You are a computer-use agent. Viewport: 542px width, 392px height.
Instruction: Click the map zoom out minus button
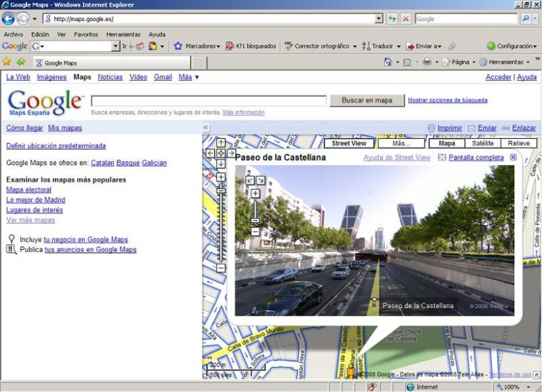click(x=221, y=268)
